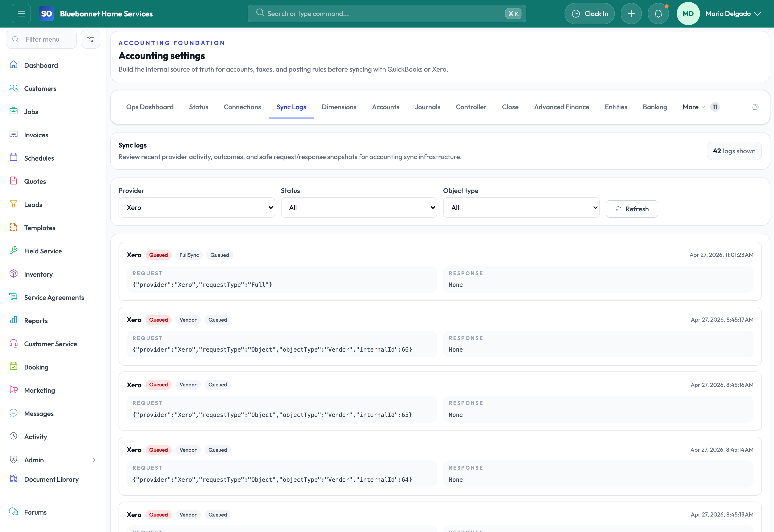Click the plus quick-create icon
The image size is (774, 532).
pyautogui.click(x=631, y=14)
